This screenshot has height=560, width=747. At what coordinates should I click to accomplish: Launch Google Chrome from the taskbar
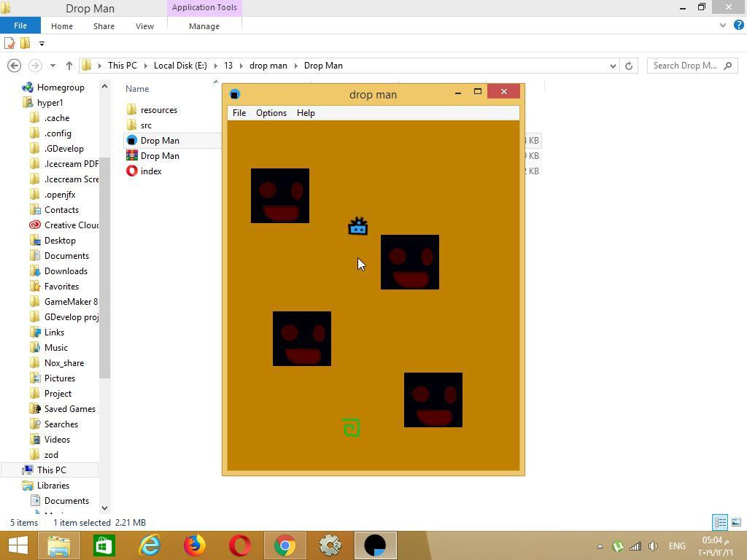[285, 545]
